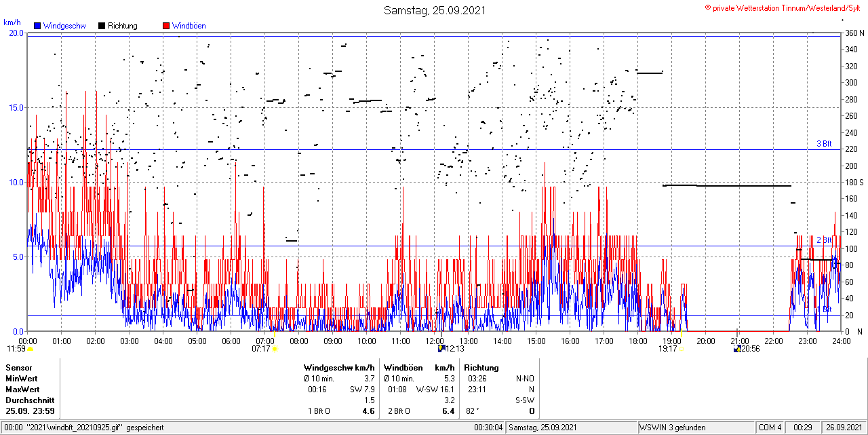This screenshot has width=868, height=435.
Task: Click the 180 S axis label
Action: [x=854, y=183]
